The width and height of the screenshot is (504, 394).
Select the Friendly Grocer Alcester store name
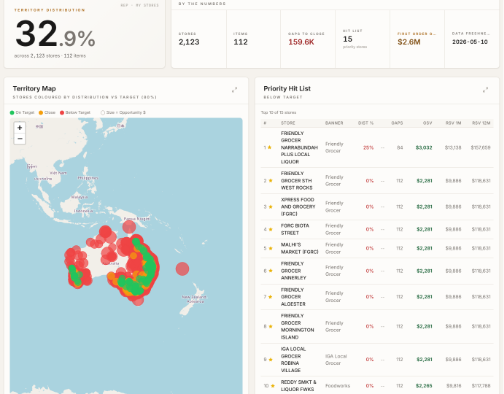coord(293,297)
